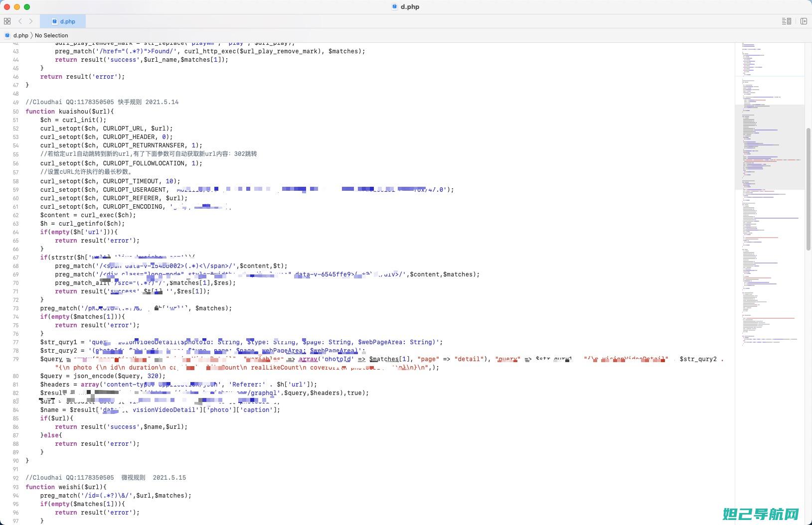Click the '$query = json_encode($query, 320);' line

pyautogui.click(x=103, y=376)
